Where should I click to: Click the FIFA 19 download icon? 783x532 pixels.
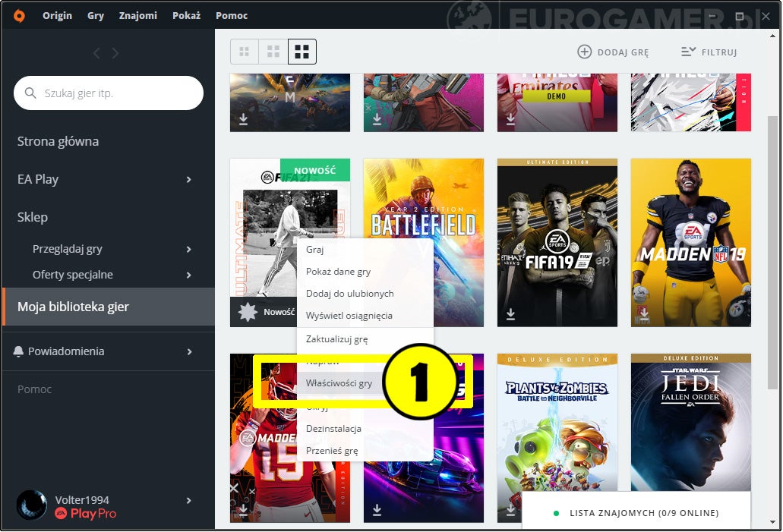(x=510, y=313)
